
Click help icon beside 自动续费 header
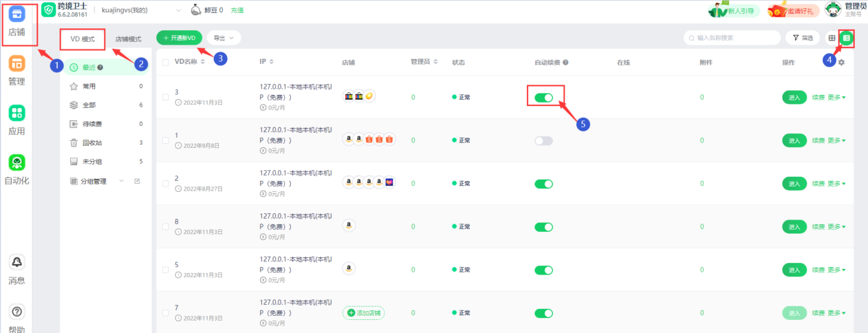click(565, 62)
